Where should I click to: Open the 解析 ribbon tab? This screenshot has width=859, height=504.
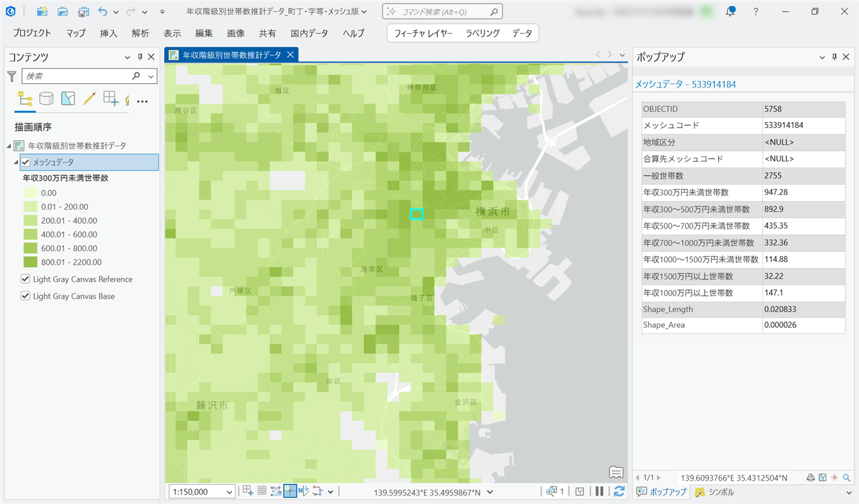click(x=141, y=33)
